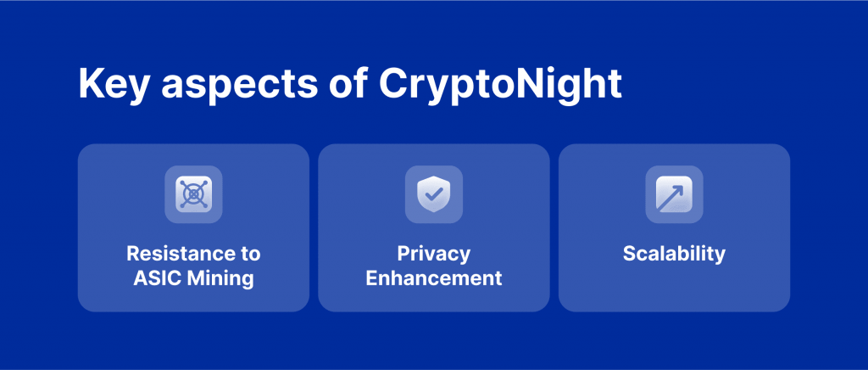The image size is (868, 370).
Task: Select the word "Privacy" in middle card
Action: pyautogui.click(x=433, y=254)
